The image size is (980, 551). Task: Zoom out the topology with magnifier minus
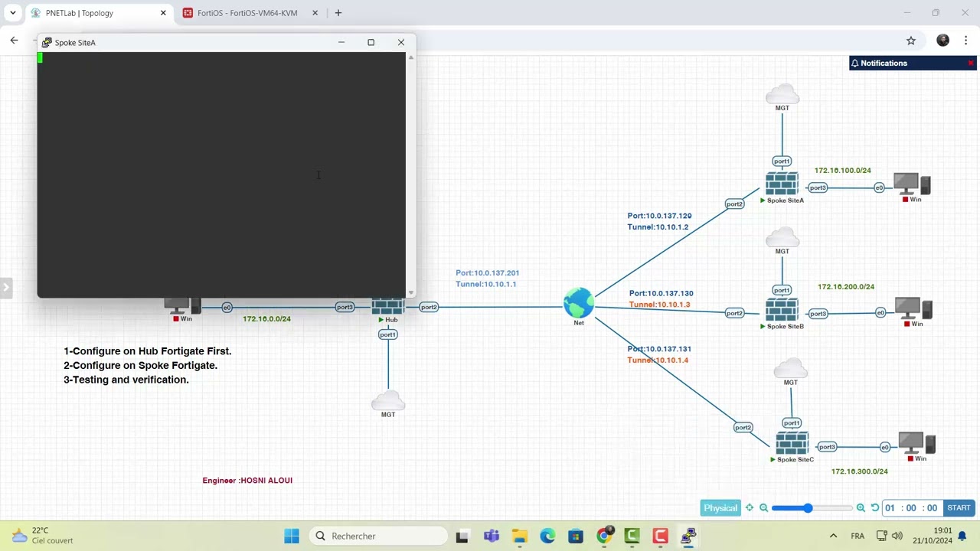(x=763, y=508)
